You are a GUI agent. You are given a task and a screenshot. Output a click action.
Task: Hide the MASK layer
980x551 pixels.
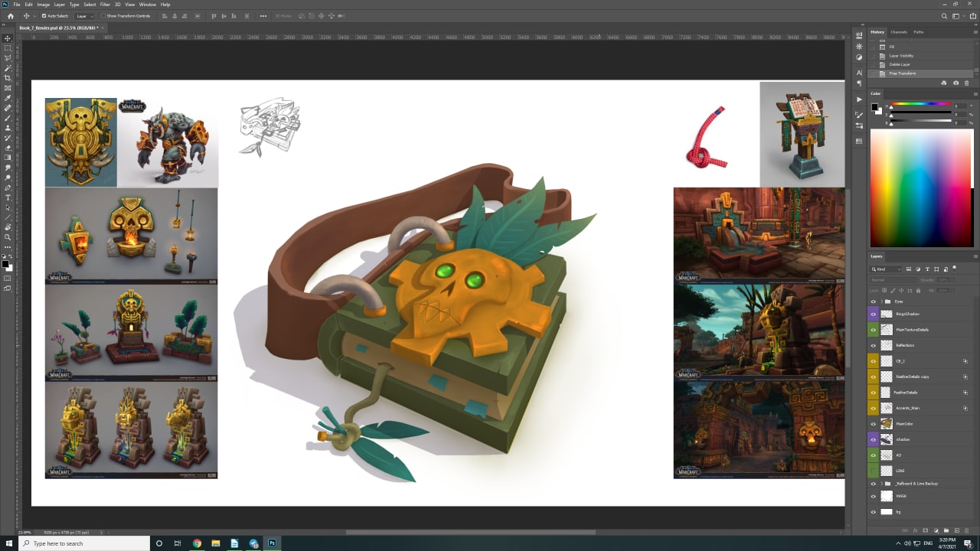873,496
